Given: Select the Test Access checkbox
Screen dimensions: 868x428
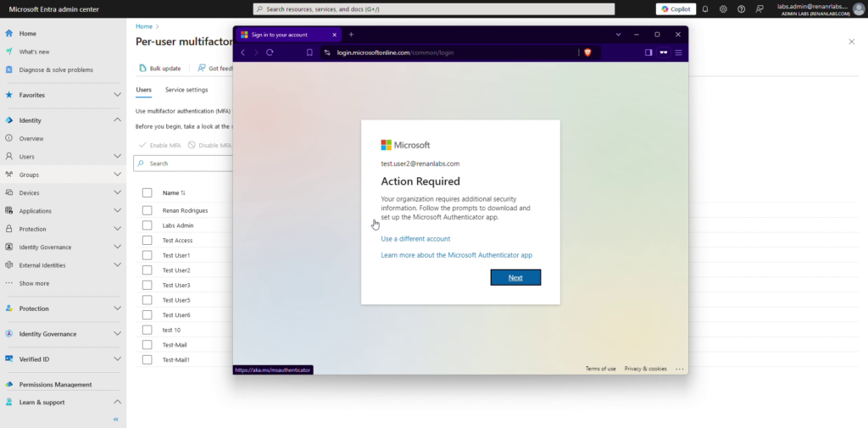Looking at the screenshot, I should (147, 241).
